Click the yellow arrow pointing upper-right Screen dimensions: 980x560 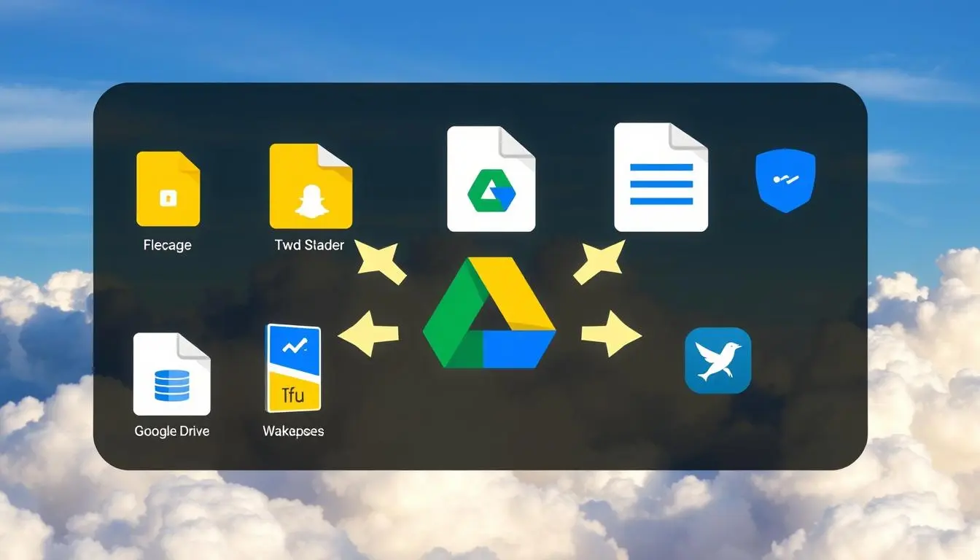coord(599,262)
